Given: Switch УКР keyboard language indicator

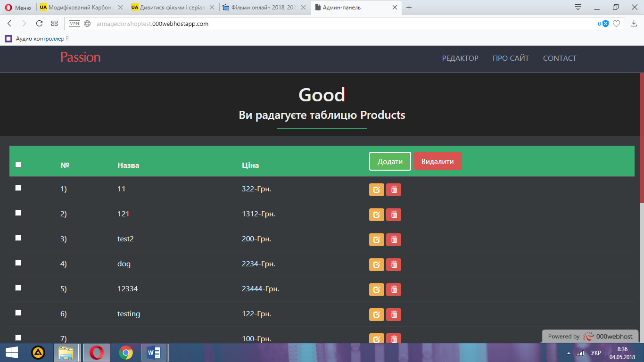Looking at the screenshot, I should 596,353.
